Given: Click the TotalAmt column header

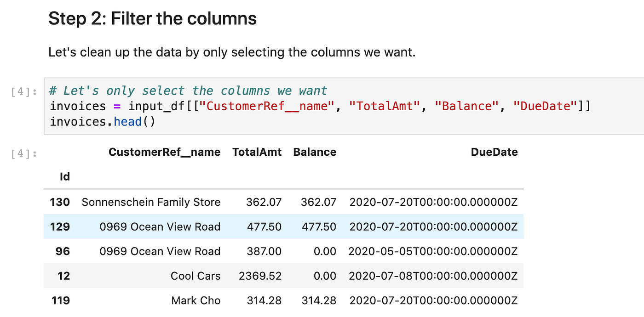Looking at the screenshot, I should pos(257,152).
